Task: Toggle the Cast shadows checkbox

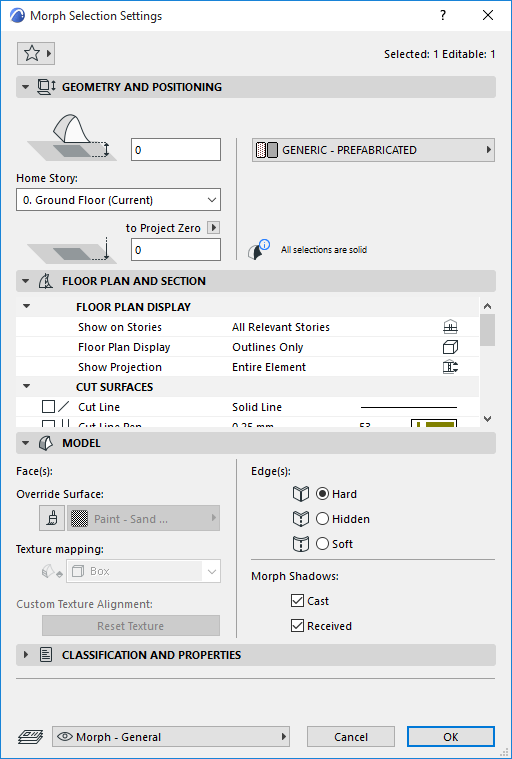Action: [x=297, y=601]
